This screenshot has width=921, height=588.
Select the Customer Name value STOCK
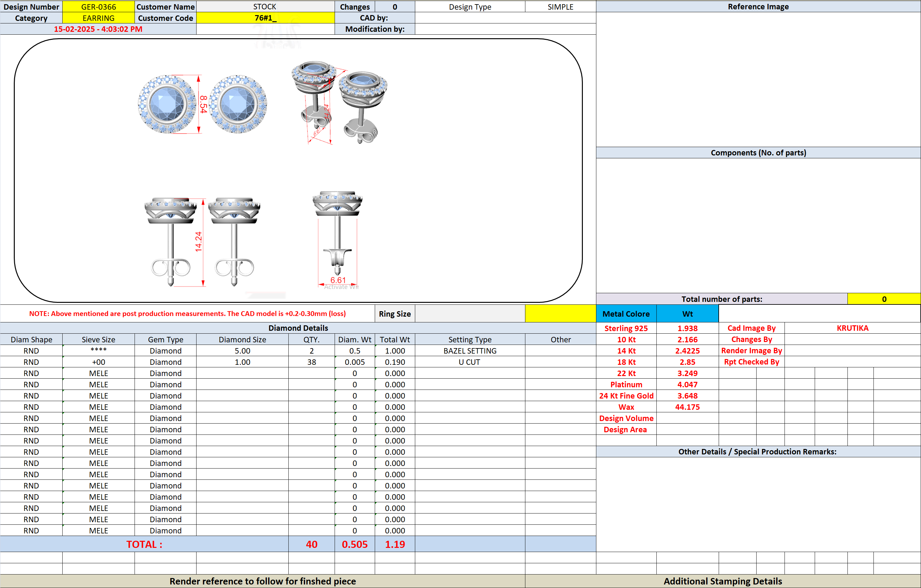265,6
